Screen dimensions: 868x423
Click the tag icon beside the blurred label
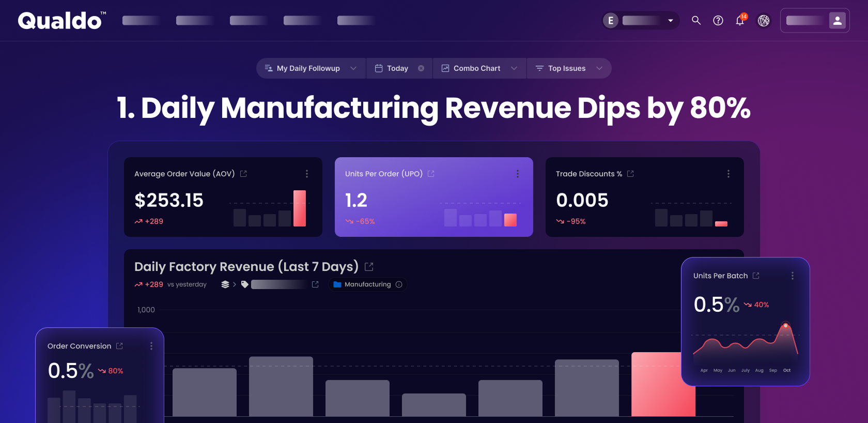245,284
